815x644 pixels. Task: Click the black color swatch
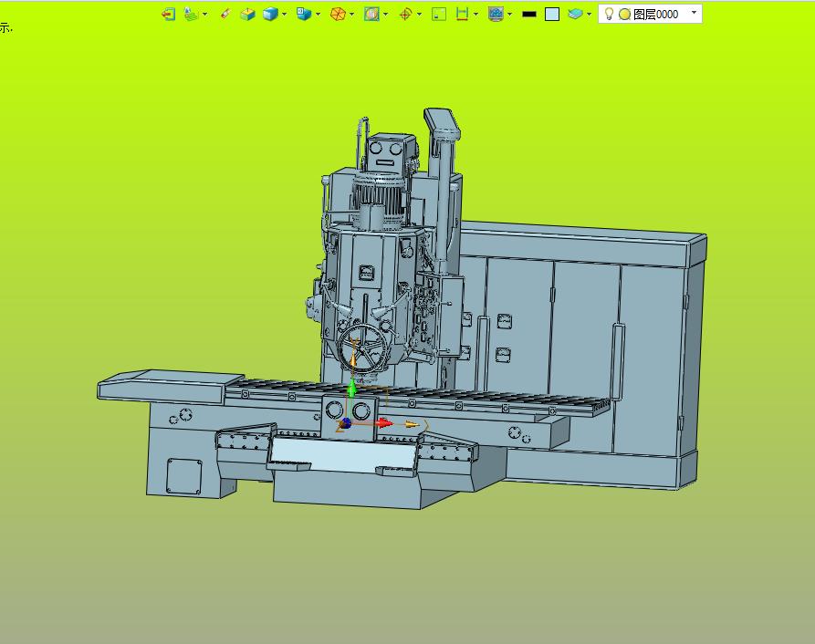point(529,14)
